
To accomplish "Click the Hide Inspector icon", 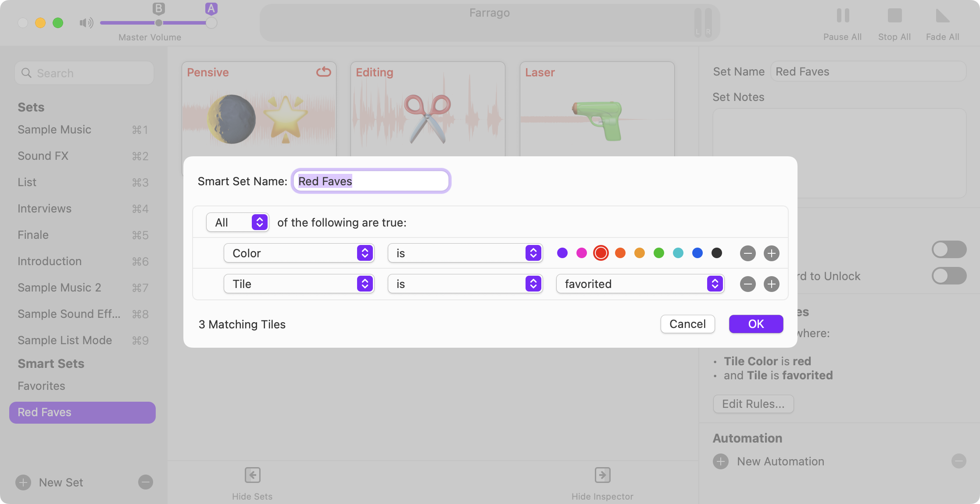I will (603, 475).
